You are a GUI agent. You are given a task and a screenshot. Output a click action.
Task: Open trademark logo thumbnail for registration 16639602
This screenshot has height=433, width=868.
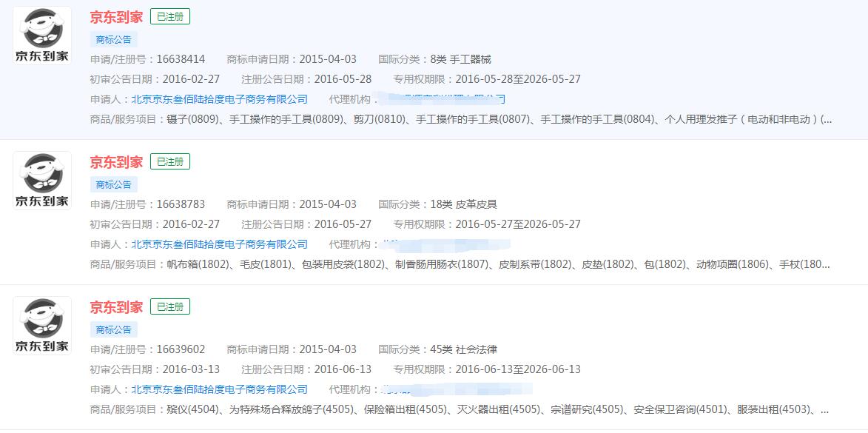(42, 326)
